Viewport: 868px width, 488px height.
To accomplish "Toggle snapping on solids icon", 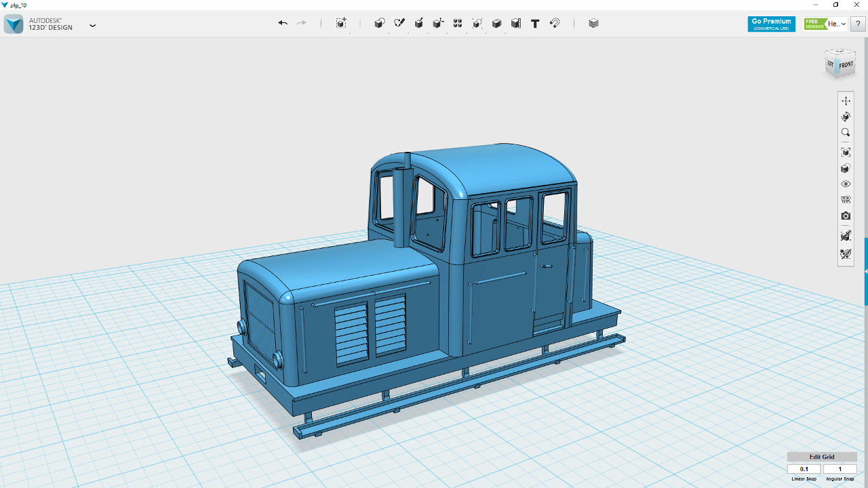I will click(x=846, y=236).
